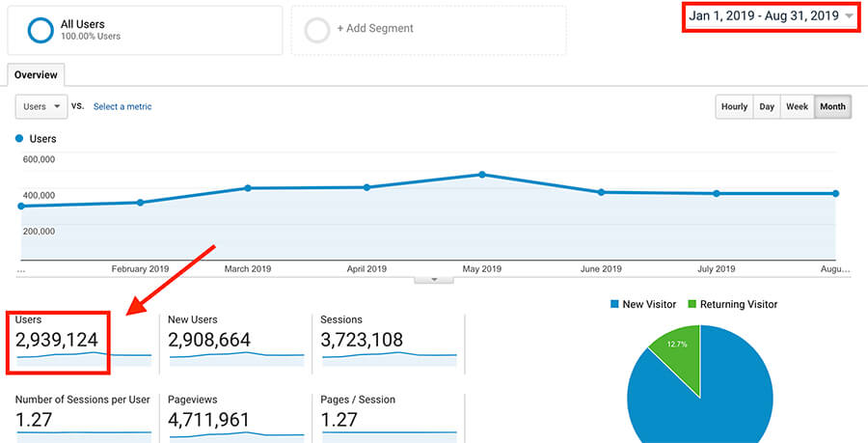Click the Sessions sparkline chart
The width and height of the screenshot is (868, 443).
pyautogui.click(x=390, y=358)
